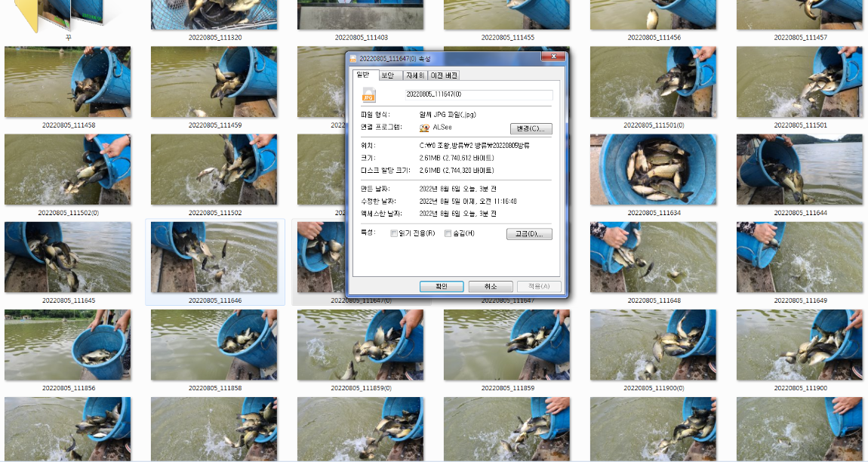
Task: Switch to the 자세히 details tab
Action: pyautogui.click(x=414, y=75)
